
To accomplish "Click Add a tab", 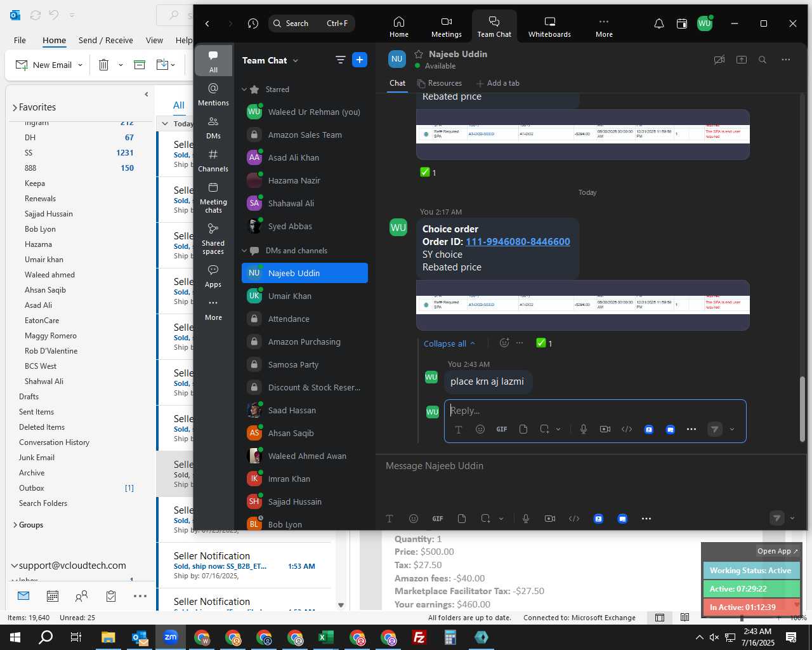I will tap(498, 83).
